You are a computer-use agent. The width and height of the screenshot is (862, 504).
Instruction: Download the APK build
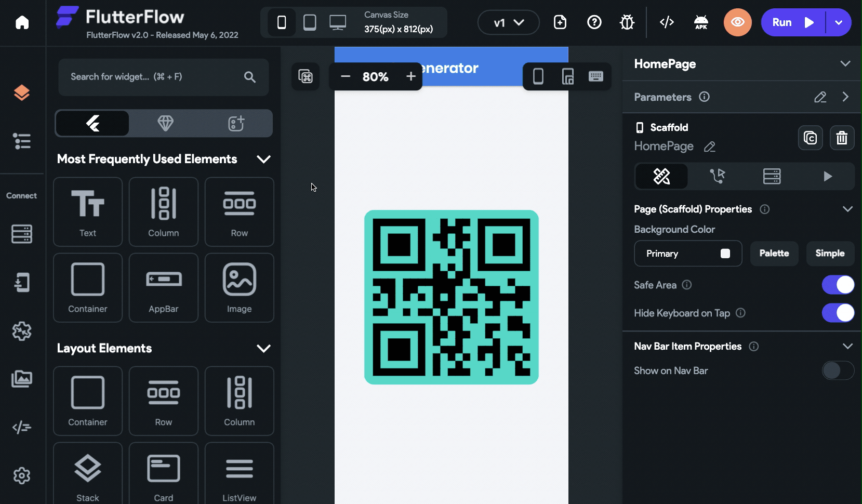701,22
